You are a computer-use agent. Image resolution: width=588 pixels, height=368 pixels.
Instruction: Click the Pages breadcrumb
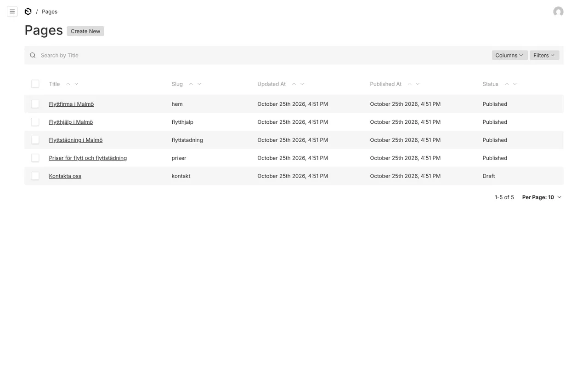point(50,11)
